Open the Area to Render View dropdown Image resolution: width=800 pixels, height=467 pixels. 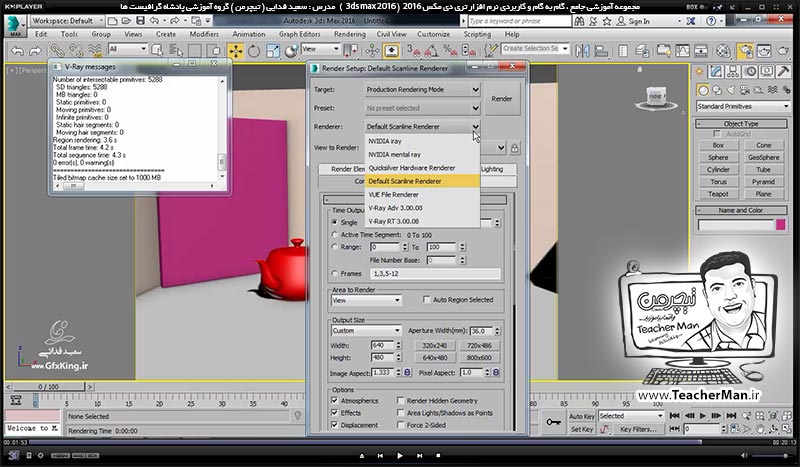click(x=366, y=301)
